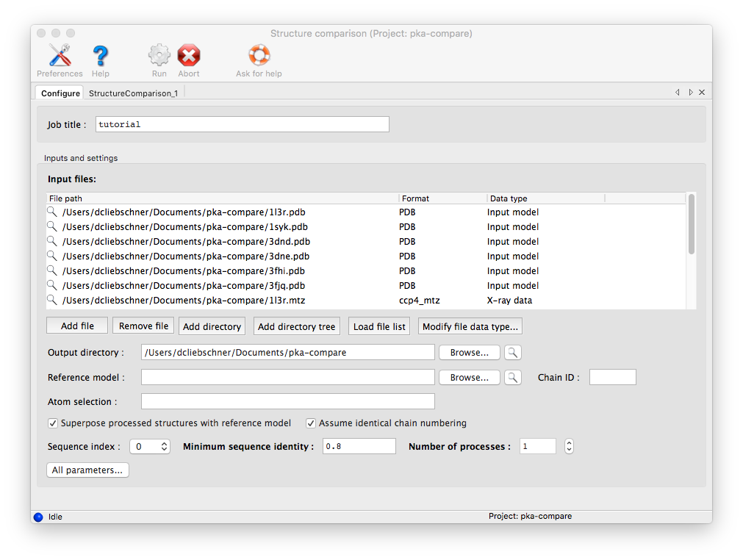
Task: Click magnifier icon next to 3fhi.pdb
Action: pyautogui.click(x=52, y=270)
